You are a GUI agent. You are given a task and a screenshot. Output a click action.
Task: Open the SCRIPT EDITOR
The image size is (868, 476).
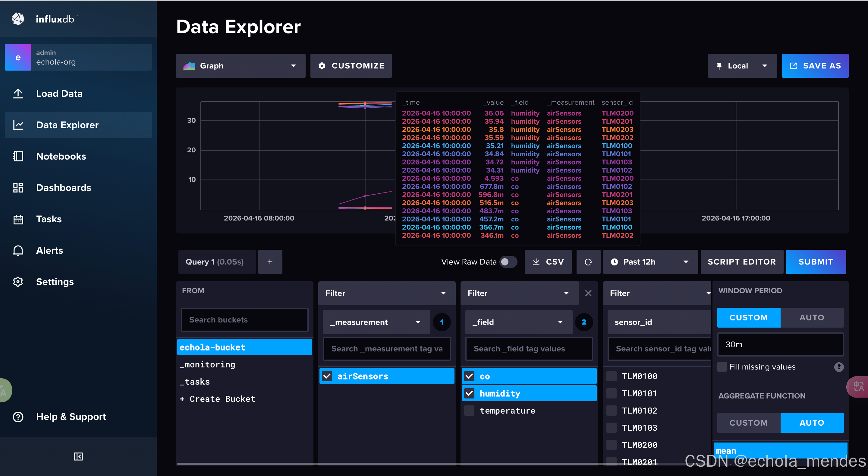(742, 262)
